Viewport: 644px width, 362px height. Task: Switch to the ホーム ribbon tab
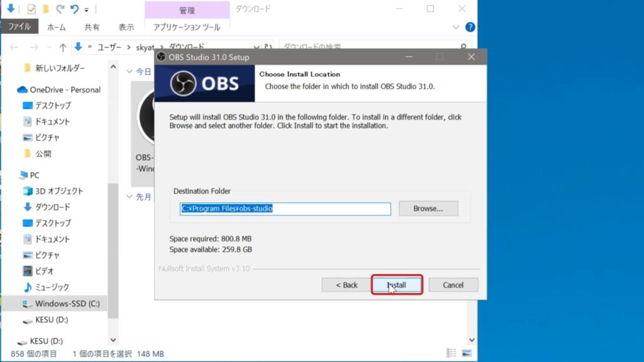[x=57, y=27]
